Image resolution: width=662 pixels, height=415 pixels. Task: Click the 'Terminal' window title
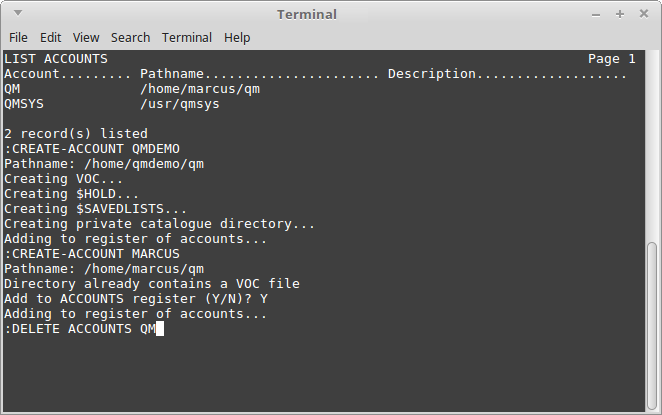pos(307,15)
